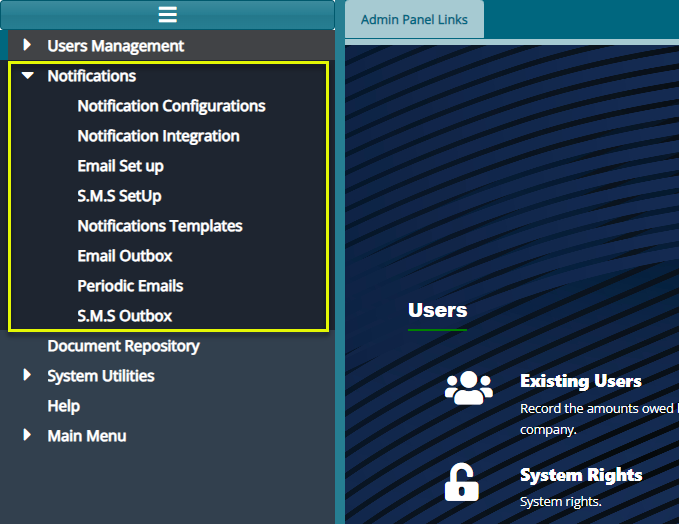The height and width of the screenshot is (524, 679).
Task: Open Notifications Templates
Action: tap(160, 226)
